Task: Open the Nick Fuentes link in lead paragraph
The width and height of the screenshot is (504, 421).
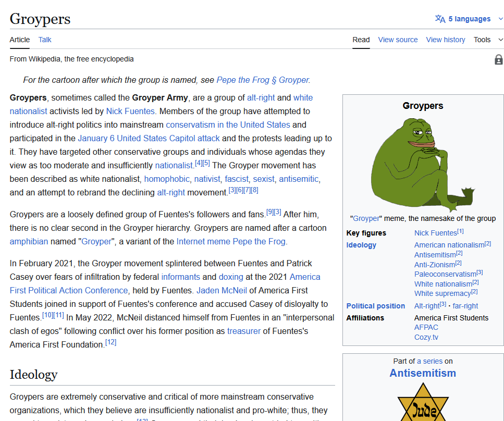Action: [x=130, y=111]
